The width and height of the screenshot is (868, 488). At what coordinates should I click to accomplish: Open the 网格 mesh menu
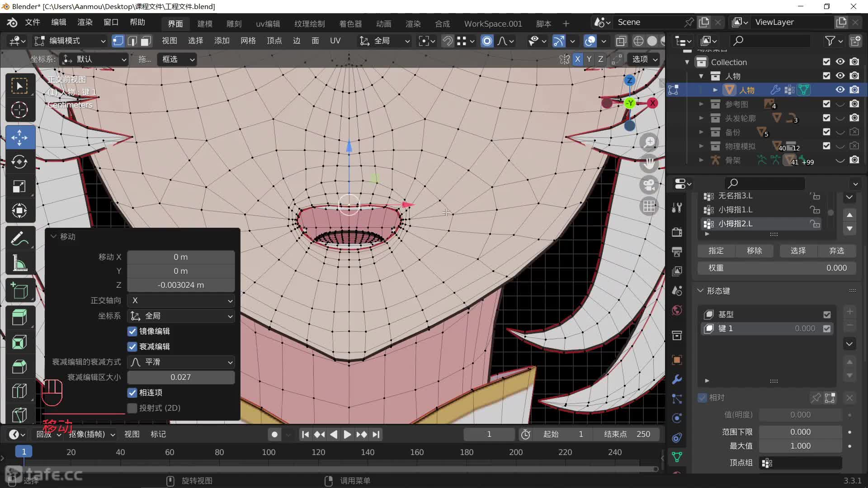tap(248, 41)
